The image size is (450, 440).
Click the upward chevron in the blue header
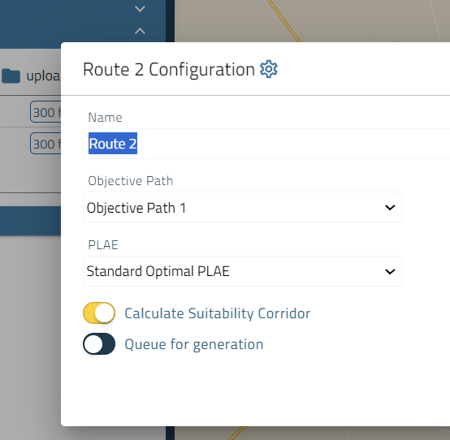coord(140,31)
